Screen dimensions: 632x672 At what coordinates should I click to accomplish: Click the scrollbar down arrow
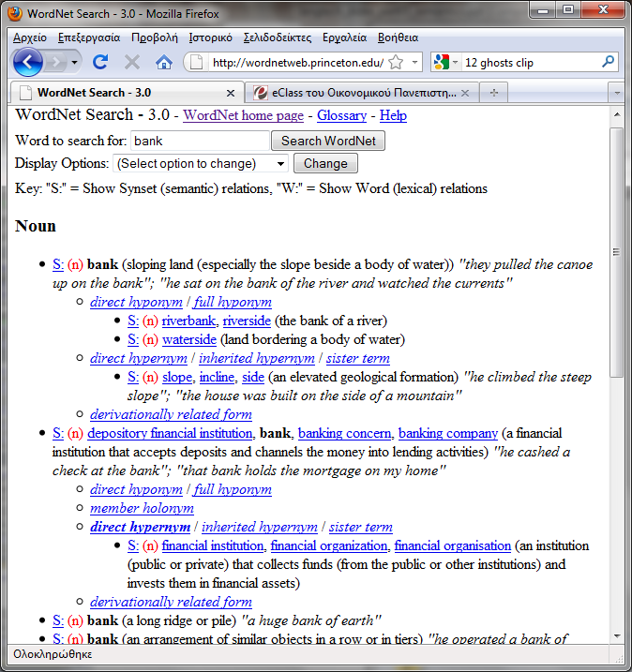click(617, 636)
